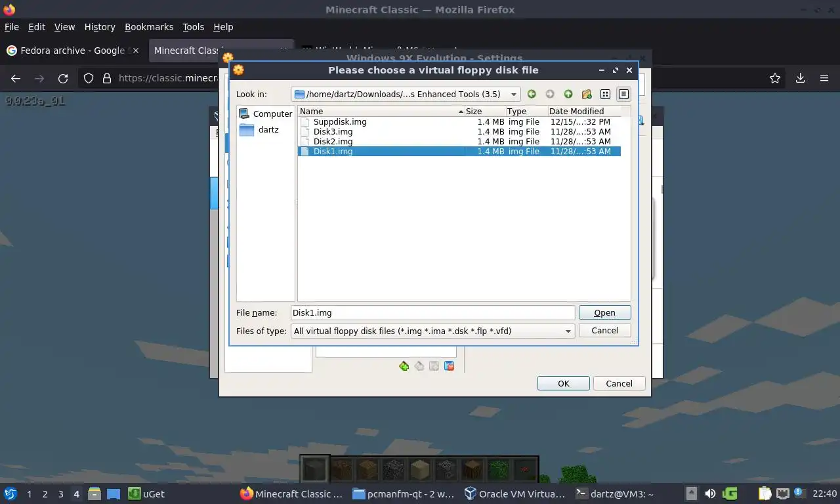The height and width of the screenshot is (504, 840).
Task: Open Computer in the sidebar
Action: [x=266, y=114]
